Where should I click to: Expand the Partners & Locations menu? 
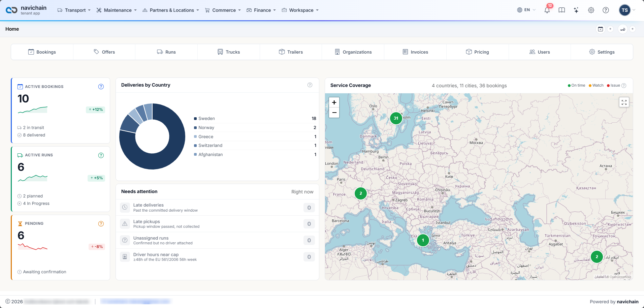pos(171,10)
